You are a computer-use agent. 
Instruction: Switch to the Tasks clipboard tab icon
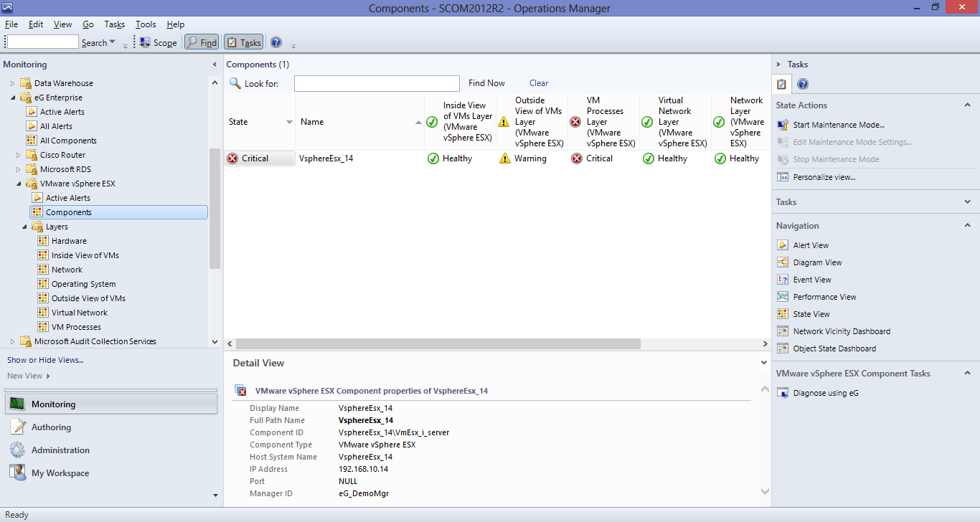coord(782,84)
